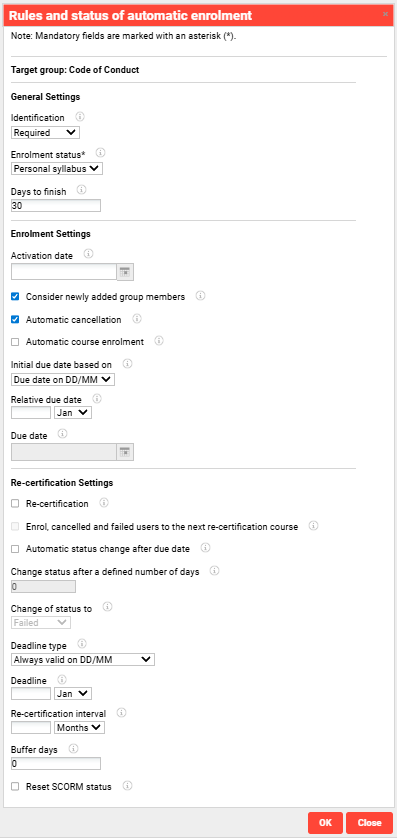Click the Relative due date day field

coord(31,413)
